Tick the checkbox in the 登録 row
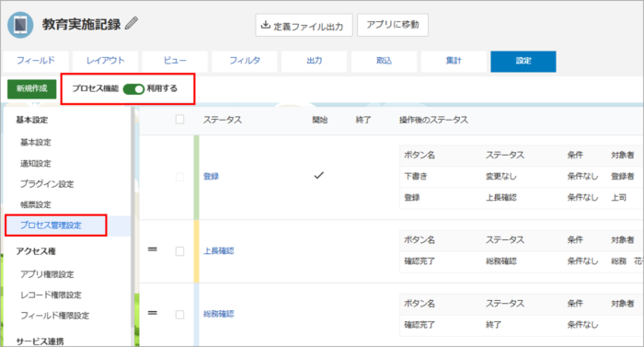 179,177
